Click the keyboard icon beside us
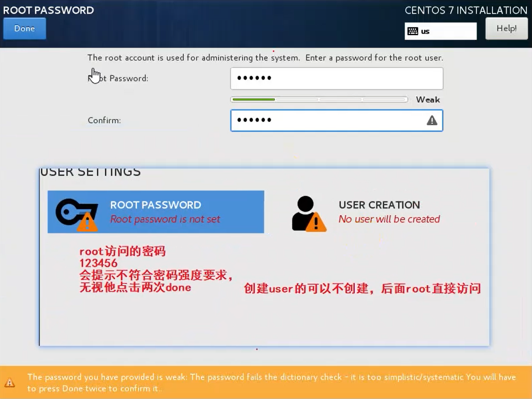 (x=413, y=31)
